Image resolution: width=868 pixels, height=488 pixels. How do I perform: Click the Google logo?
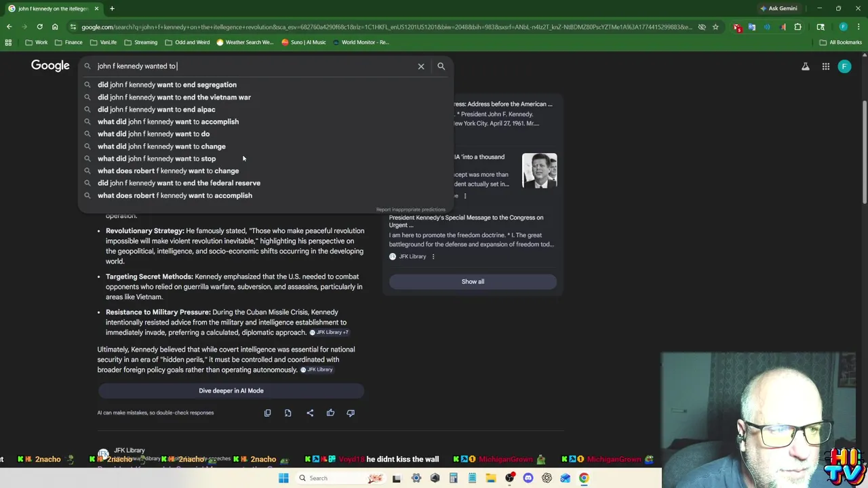point(50,66)
